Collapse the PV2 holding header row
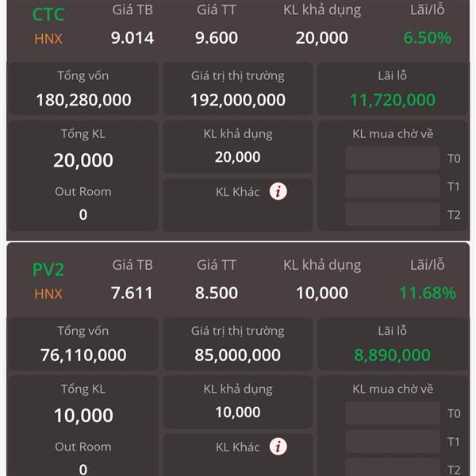The image size is (476, 476). (238, 279)
